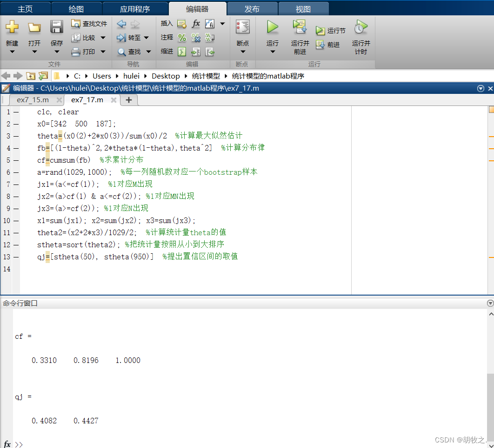Viewport: 494px width, 448px height.
Task: Click the Go To icon
Action: pos(121,38)
